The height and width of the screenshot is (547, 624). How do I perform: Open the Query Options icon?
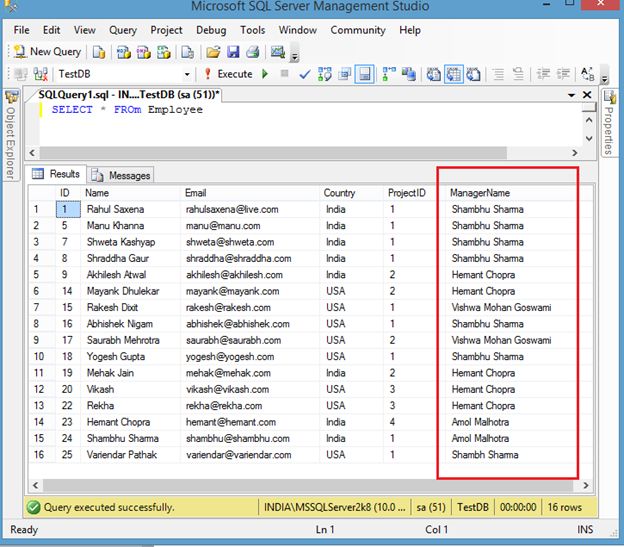tap(344, 74)
